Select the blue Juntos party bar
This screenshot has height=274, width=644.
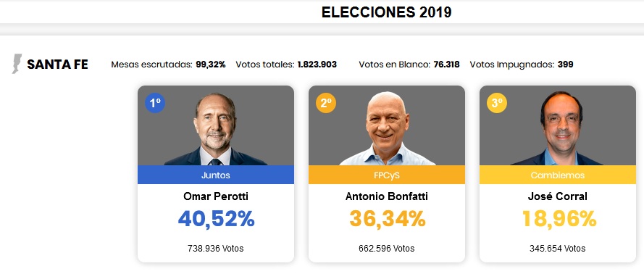coord(216,175)
